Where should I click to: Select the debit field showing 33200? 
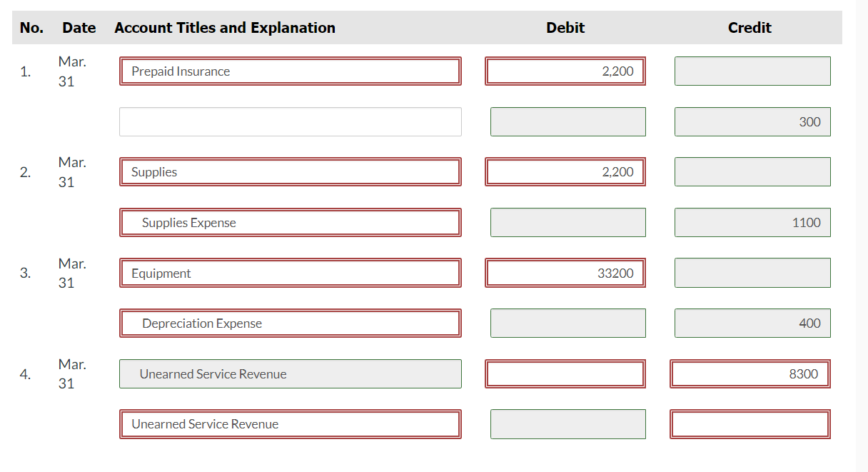tap(565, 273)
